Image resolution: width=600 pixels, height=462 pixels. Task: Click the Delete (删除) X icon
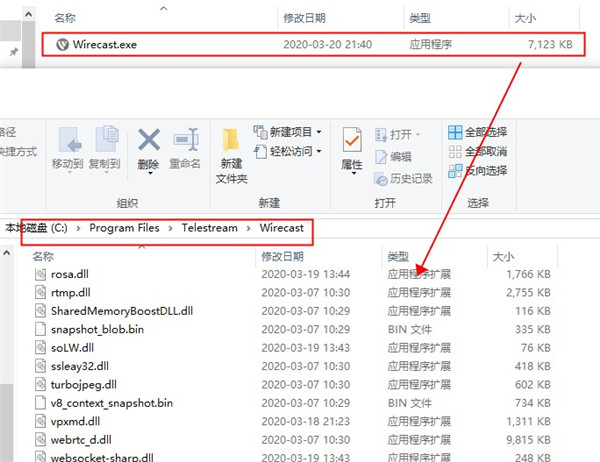click(x=149, y=139)
